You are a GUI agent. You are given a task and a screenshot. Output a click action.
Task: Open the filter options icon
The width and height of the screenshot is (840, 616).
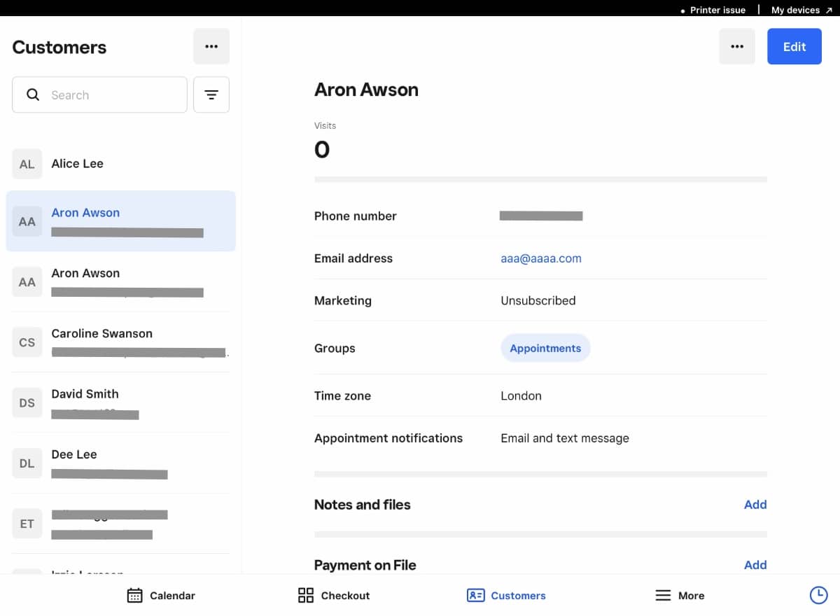pos(211,94)
